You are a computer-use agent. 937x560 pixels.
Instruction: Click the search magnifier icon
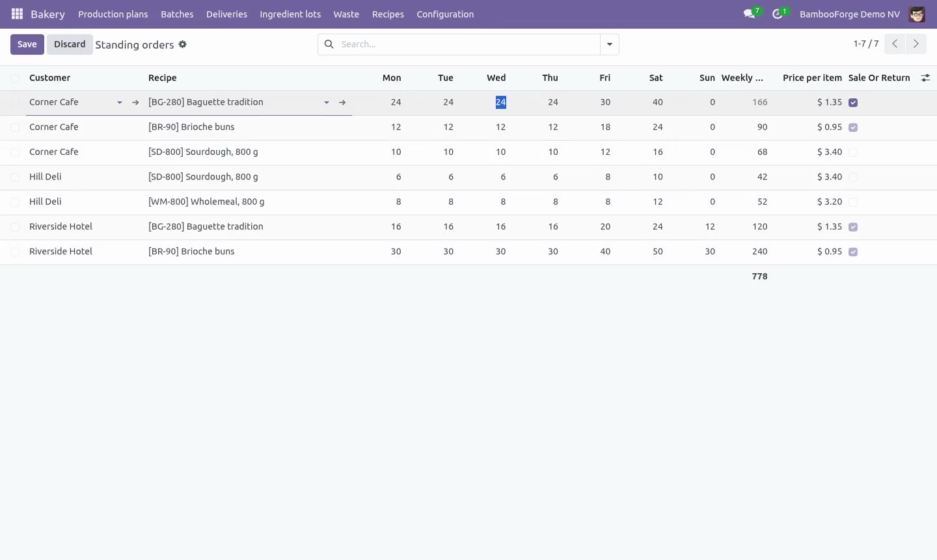click(329, 44)
